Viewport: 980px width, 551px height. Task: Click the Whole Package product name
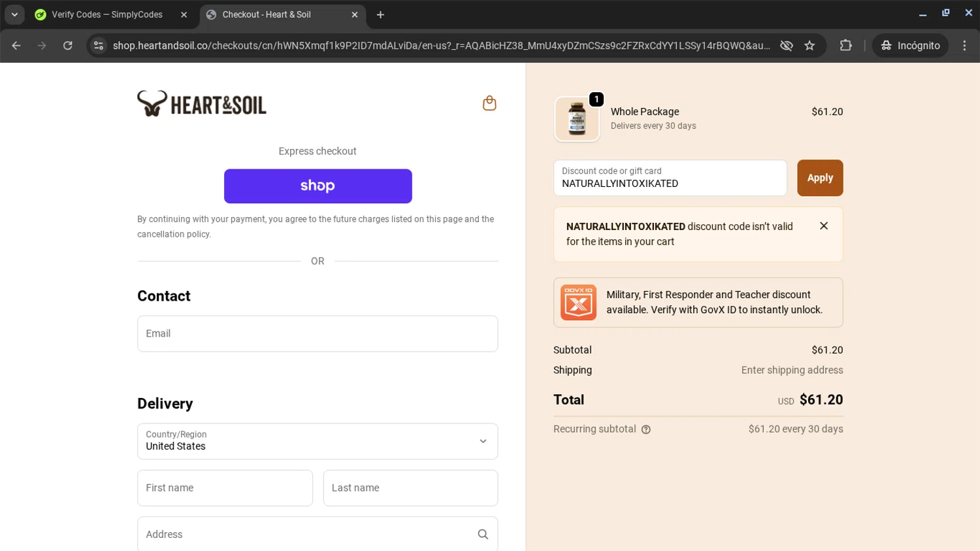click(645, 112)
